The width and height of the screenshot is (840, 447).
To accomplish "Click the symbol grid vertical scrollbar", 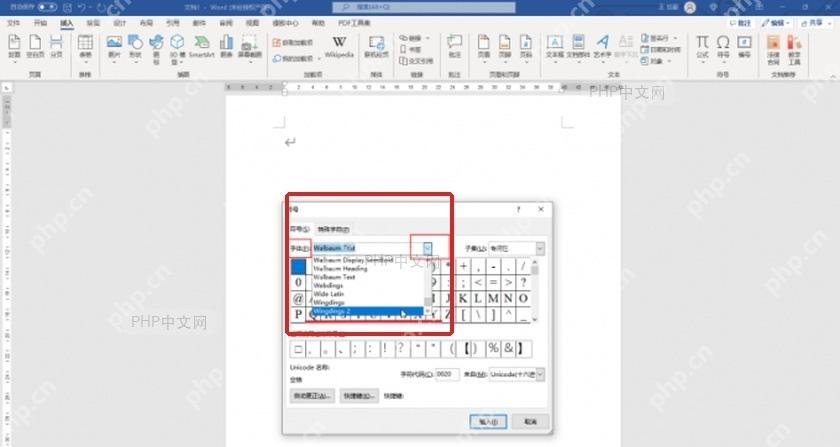I will 535,290.
